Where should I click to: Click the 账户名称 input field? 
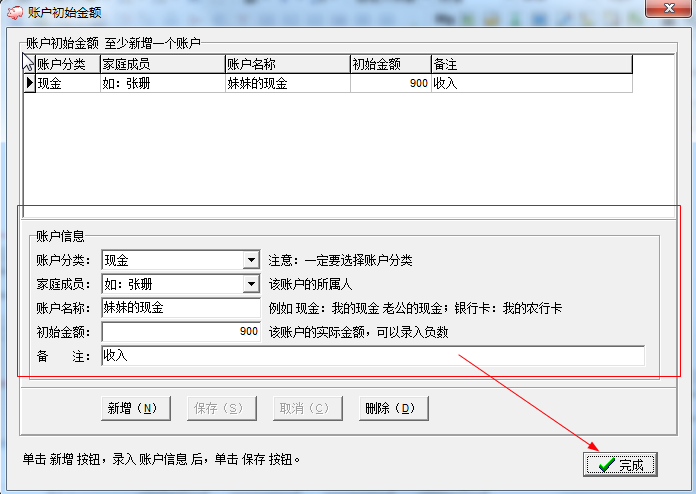(181, 308)
